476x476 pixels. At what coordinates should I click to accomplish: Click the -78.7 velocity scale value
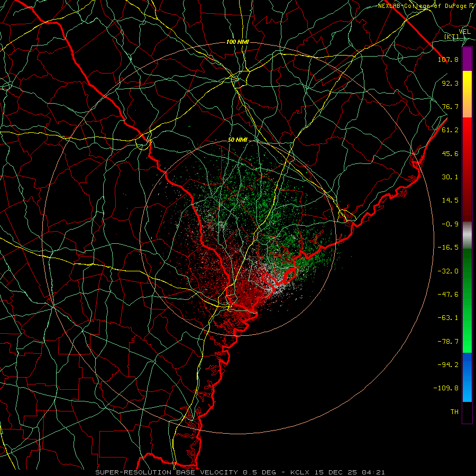point(448,342)
